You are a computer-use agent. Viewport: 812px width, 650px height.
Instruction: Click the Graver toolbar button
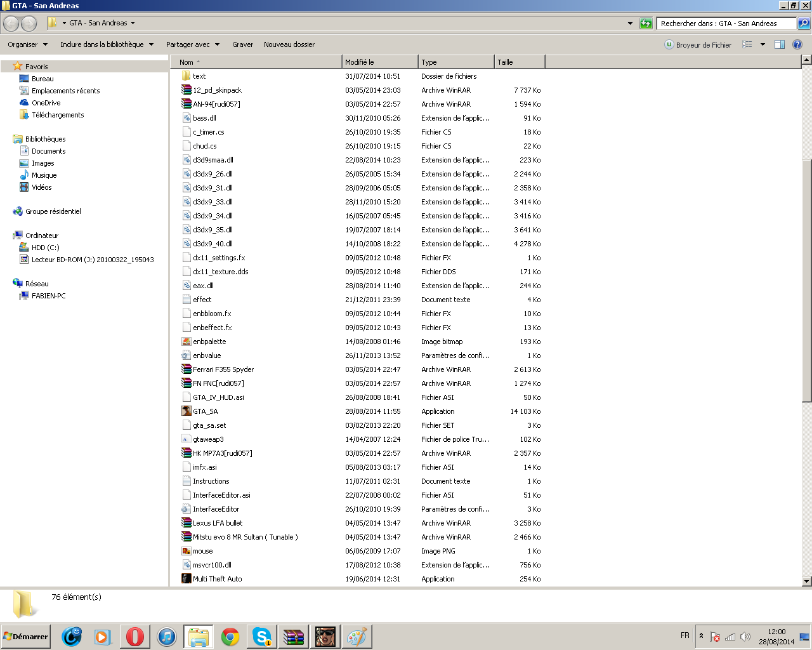(242, 44)
